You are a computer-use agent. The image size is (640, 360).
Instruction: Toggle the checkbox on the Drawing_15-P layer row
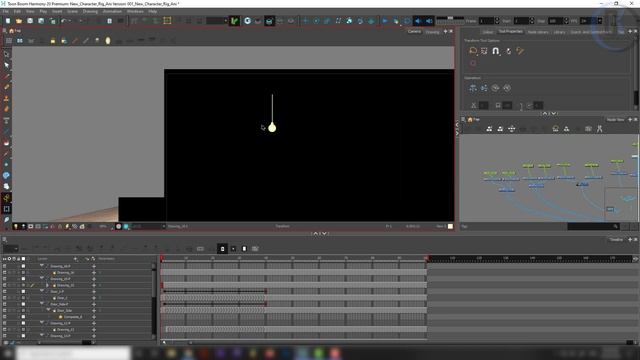(23, 279)
